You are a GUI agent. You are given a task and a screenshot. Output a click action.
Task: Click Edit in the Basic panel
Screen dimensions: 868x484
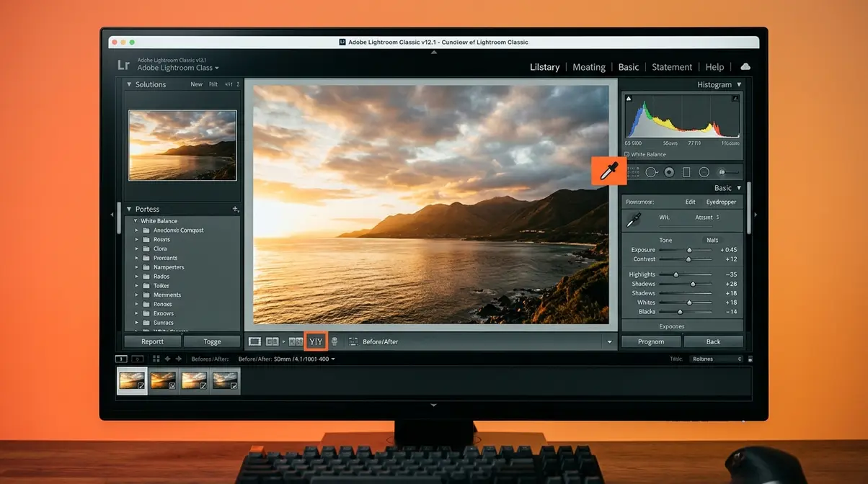pos(690,202)
